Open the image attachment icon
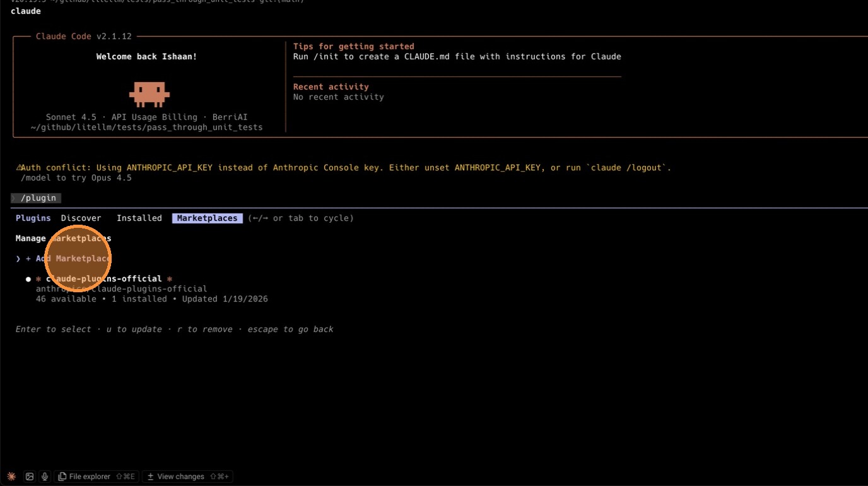 coord(30,477)
